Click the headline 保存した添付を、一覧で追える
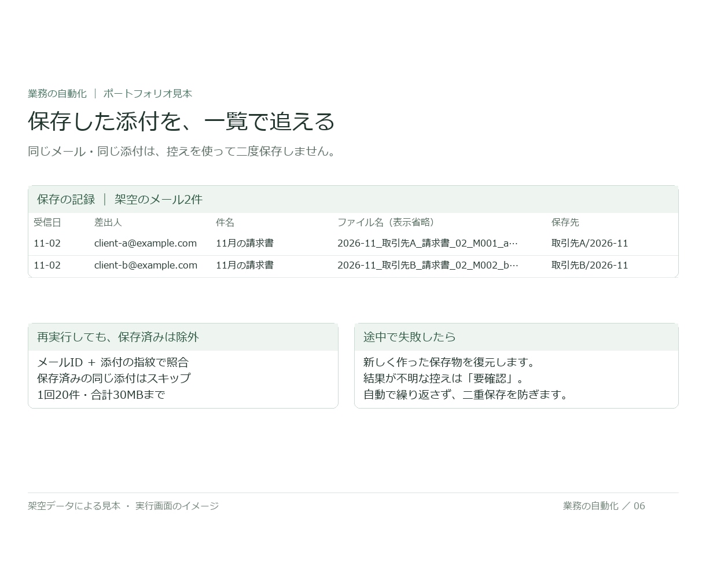This screenshot has height=588, width=706. pos(182,122)
